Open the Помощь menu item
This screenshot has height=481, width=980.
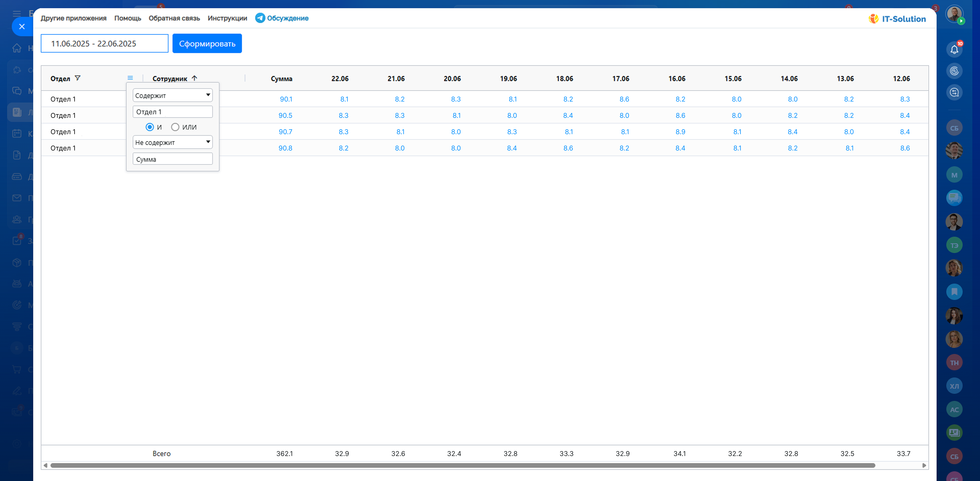(x=127, y=18)
